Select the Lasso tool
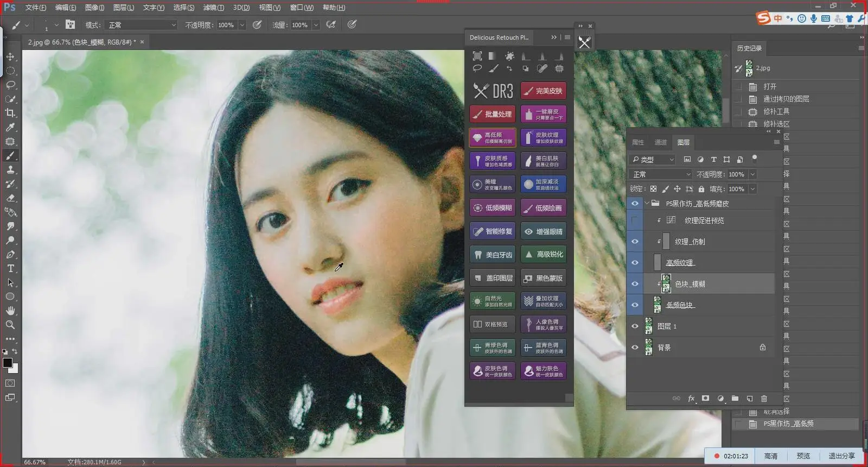 (10, 85)
